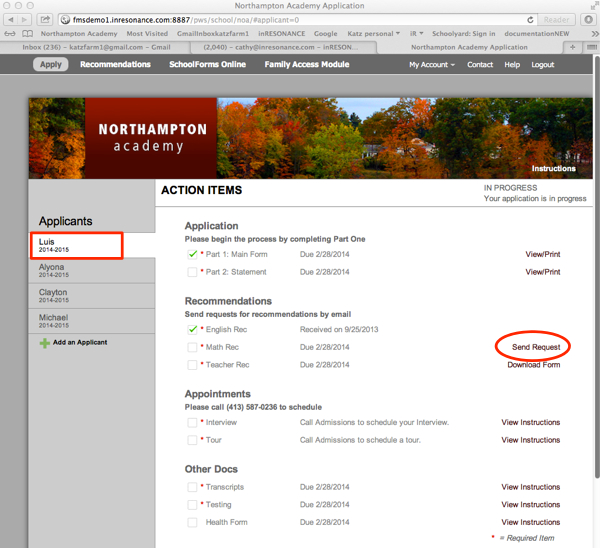Toggle the Part 2: Statement checkbox
Image resolution: width=600 pixels, height=548 pixels.
[193, 272]
